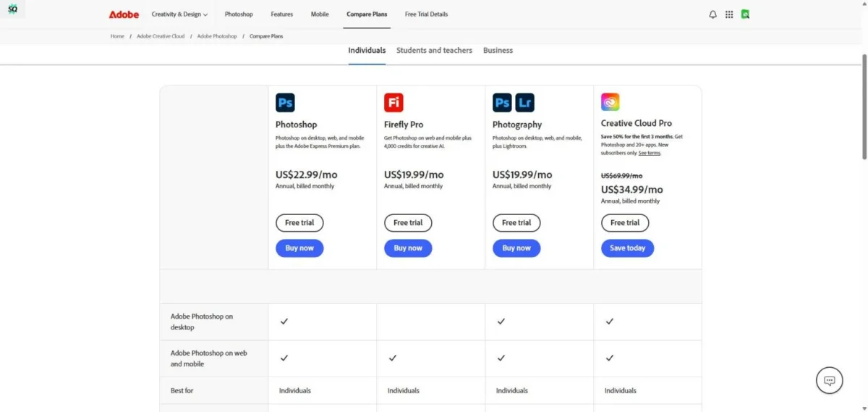Click the Lightroom Lr icon in Photography plan
The height and width of the screenshot is (412, 868).
coord(525,103)
